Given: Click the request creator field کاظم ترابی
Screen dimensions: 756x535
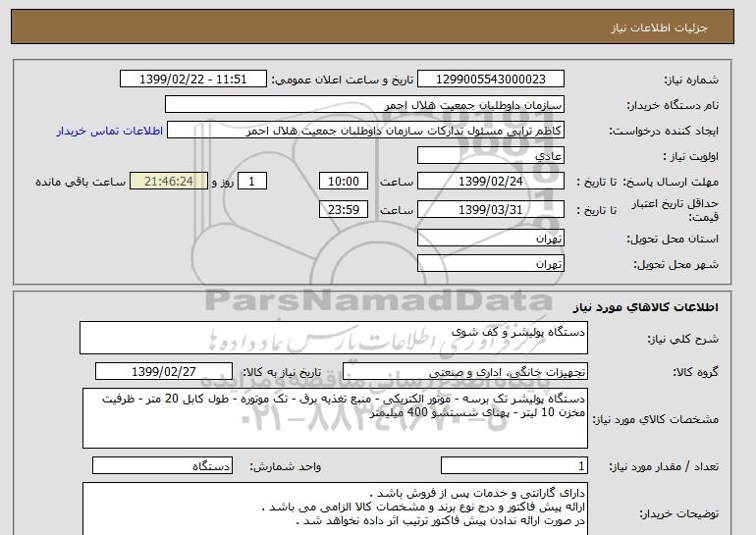Looking at the screenshot, I should tap(365, 131).
